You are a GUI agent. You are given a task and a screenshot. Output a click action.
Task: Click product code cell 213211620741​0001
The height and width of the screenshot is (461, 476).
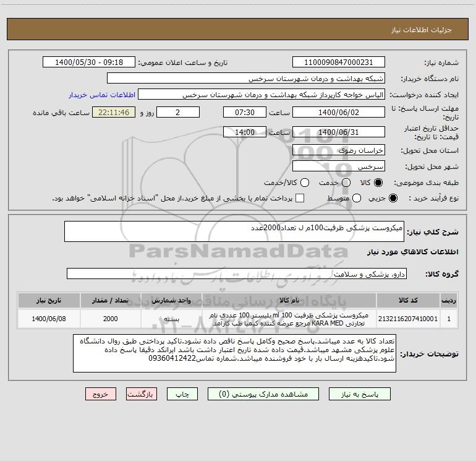click(x=408, y=319)
